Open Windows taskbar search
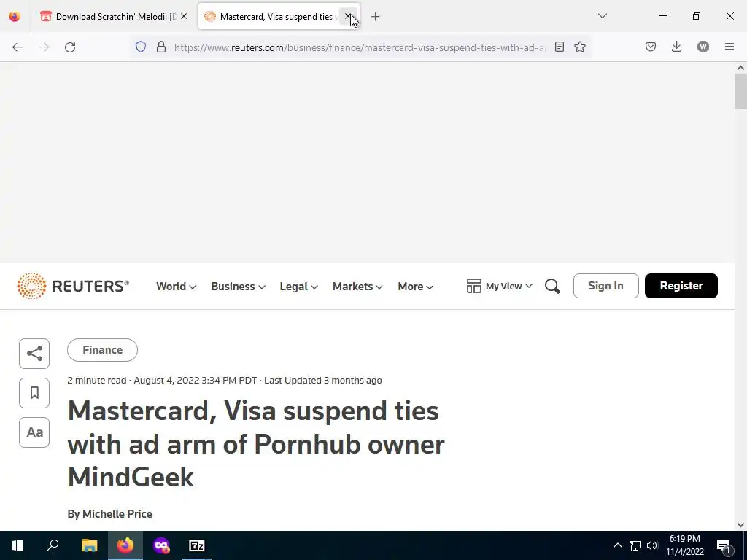 [x=53, y=545]
